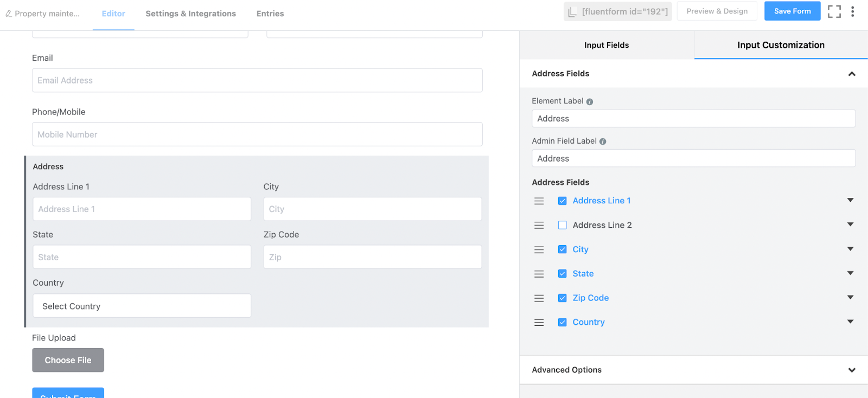Click the pencil icon next to form title
Viewport: 868px width, 398px height.
coord(9,14)
